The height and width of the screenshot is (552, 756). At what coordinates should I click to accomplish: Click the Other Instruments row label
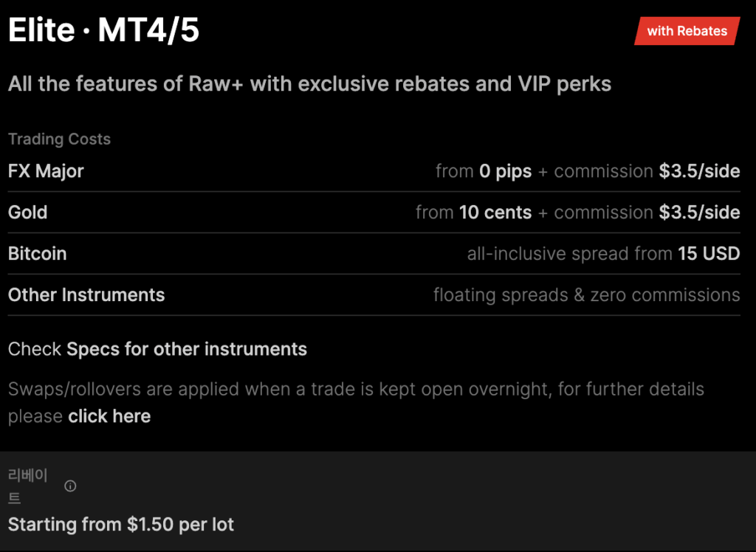[x=86, y=295]
